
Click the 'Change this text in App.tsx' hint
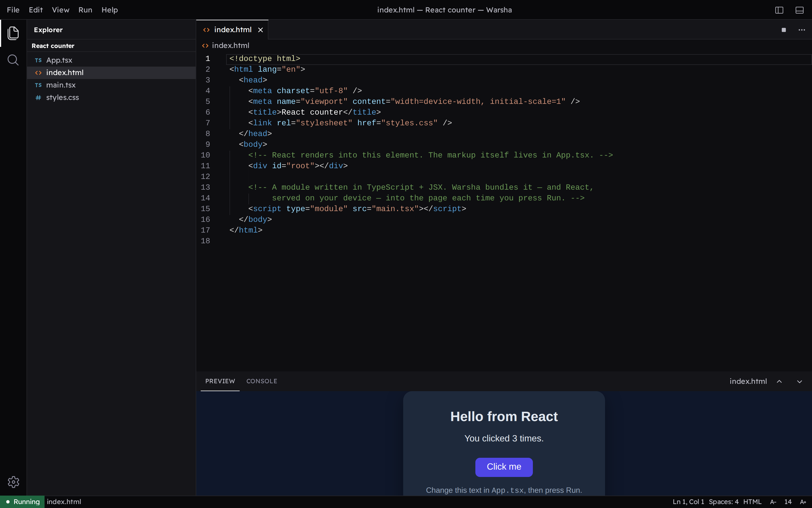pyautogui.click(x=504, y=490)
